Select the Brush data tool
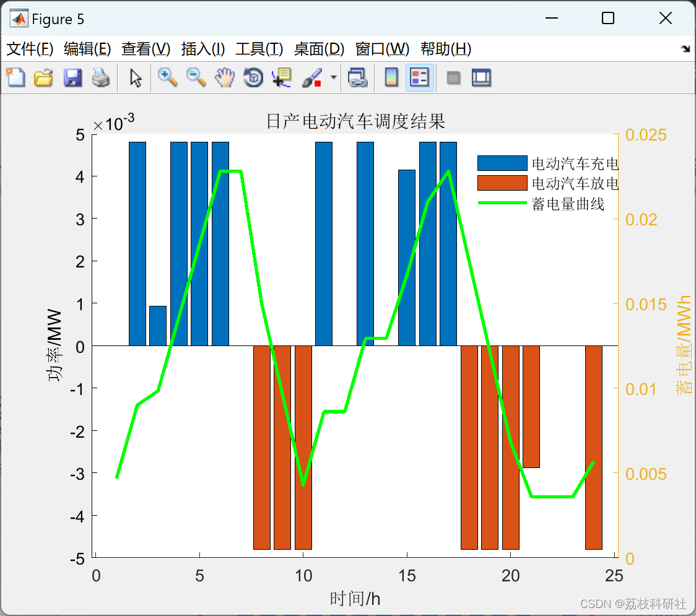Screen dimensions: 696x616 [312, 77]
